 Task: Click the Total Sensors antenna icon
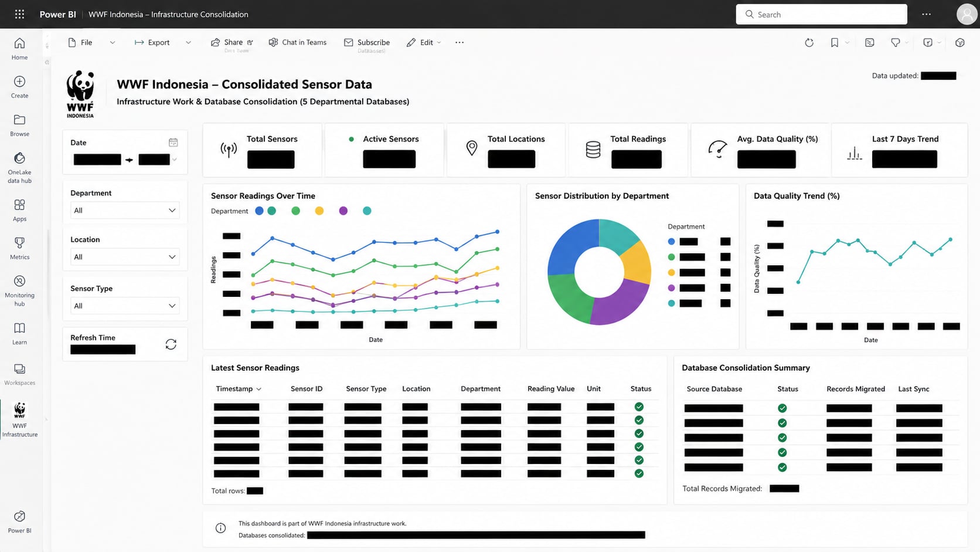click(229, 150)
